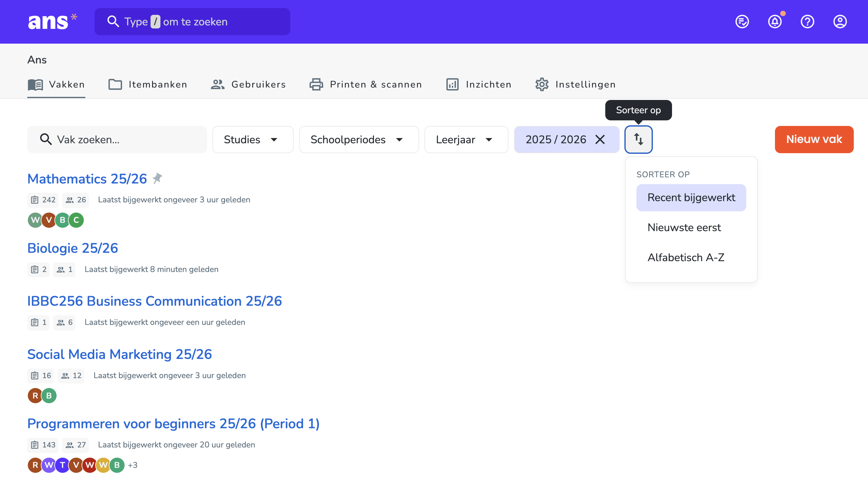
Task: Click the R avatar under Social Media Marketing
Action: [35, 395]
